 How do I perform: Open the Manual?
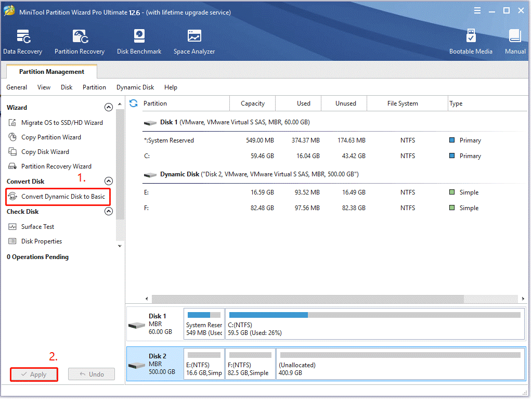514,42
